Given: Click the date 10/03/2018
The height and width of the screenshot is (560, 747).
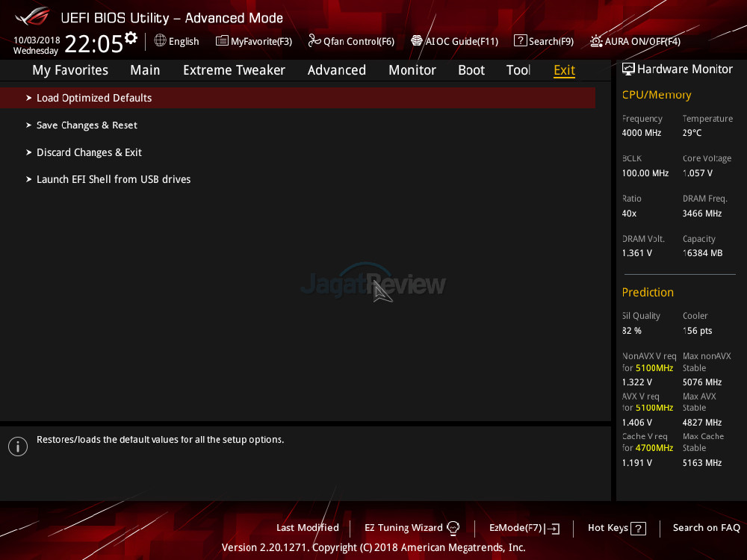Looking at the screenshot, I should tap(37, 40).
